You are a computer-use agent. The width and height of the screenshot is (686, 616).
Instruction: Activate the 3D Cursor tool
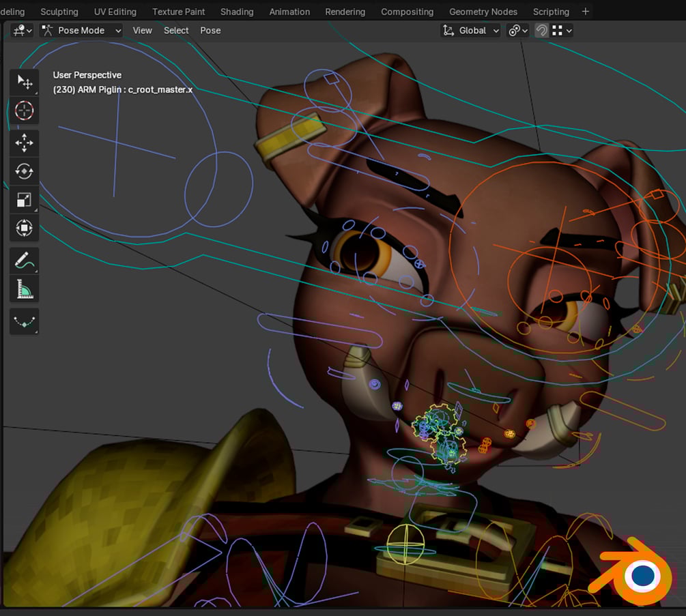25,111
